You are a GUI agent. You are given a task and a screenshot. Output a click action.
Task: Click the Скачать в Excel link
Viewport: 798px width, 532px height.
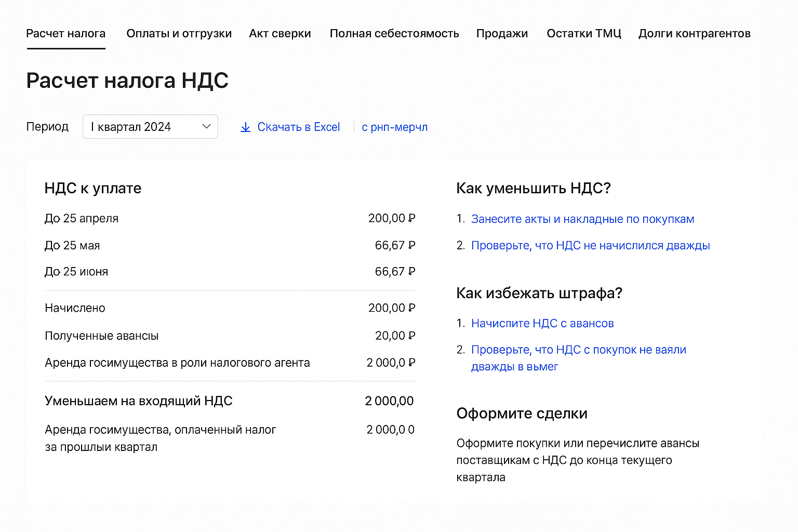pos(299,127)
